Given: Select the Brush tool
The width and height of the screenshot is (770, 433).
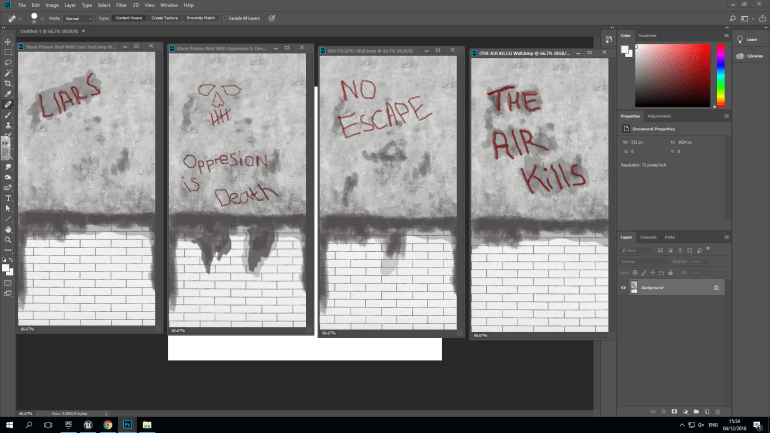Looking at the screenshot, I should [8, 115].
